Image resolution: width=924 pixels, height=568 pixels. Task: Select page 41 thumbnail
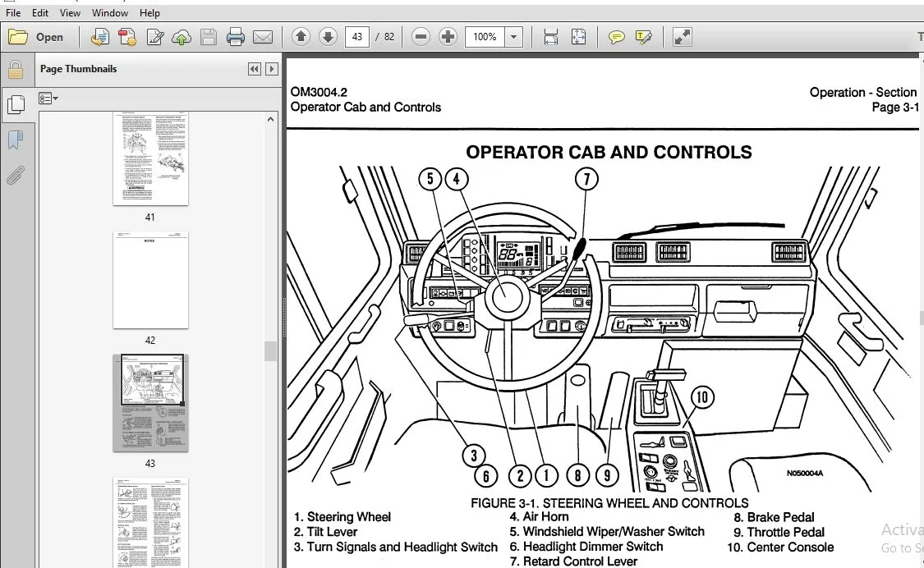click(x=150, y=158)
